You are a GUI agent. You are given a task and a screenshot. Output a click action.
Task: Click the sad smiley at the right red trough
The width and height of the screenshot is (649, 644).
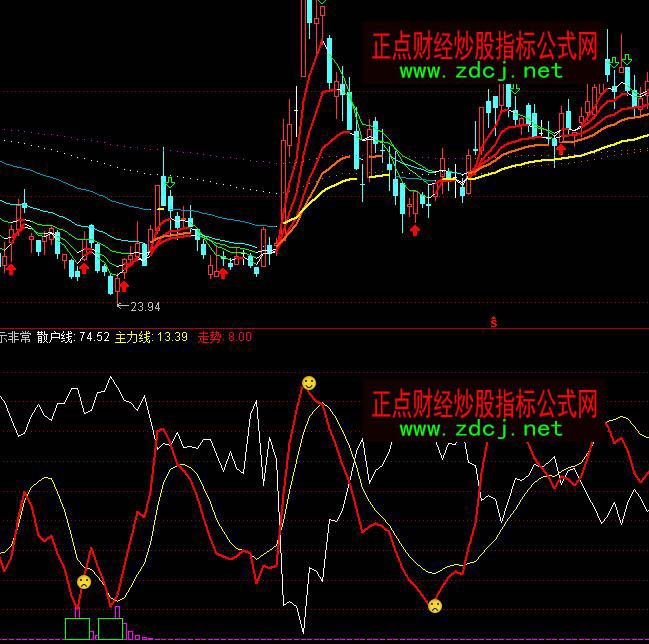[435, 605]
